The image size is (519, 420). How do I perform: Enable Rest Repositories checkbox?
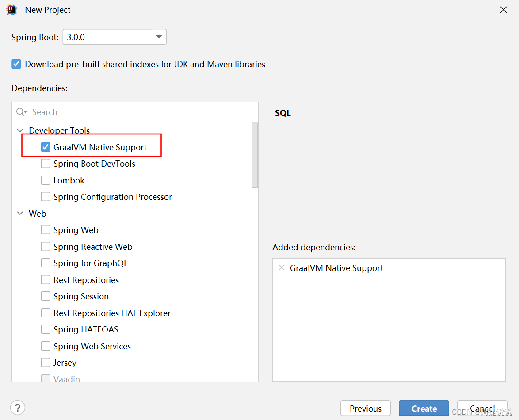(x=46, y=280)
